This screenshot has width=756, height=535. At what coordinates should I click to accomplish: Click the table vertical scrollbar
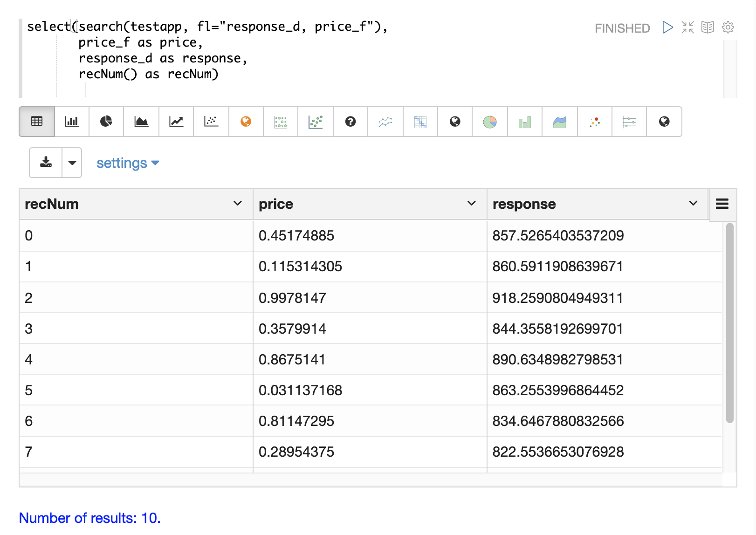pyautogui.click(x=729, y=322)
